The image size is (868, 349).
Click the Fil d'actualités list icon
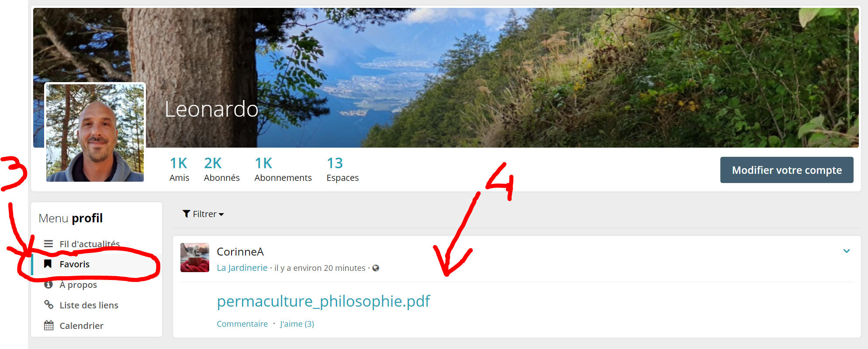click(48, 244)
